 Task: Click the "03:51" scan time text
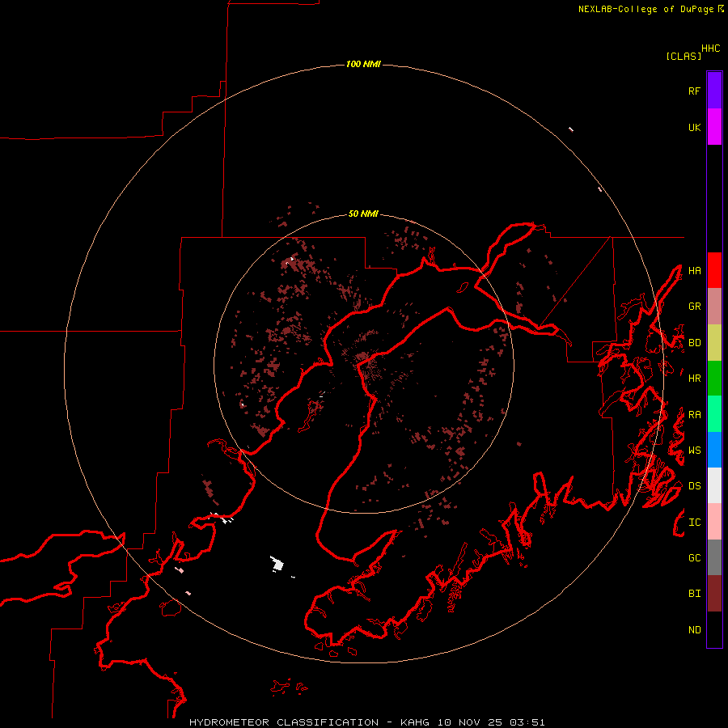point(527,722)
